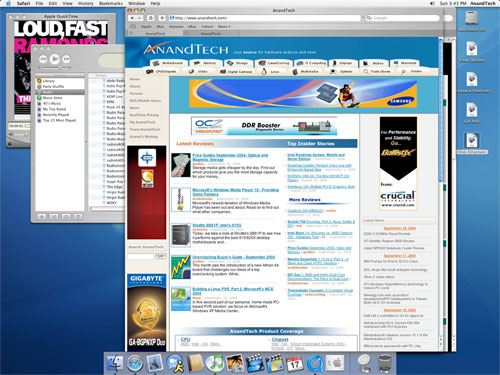Expand the News bookmarks bar dropdown
The height and width of the screenshot is (375, 500).
(x=224, y=26)
